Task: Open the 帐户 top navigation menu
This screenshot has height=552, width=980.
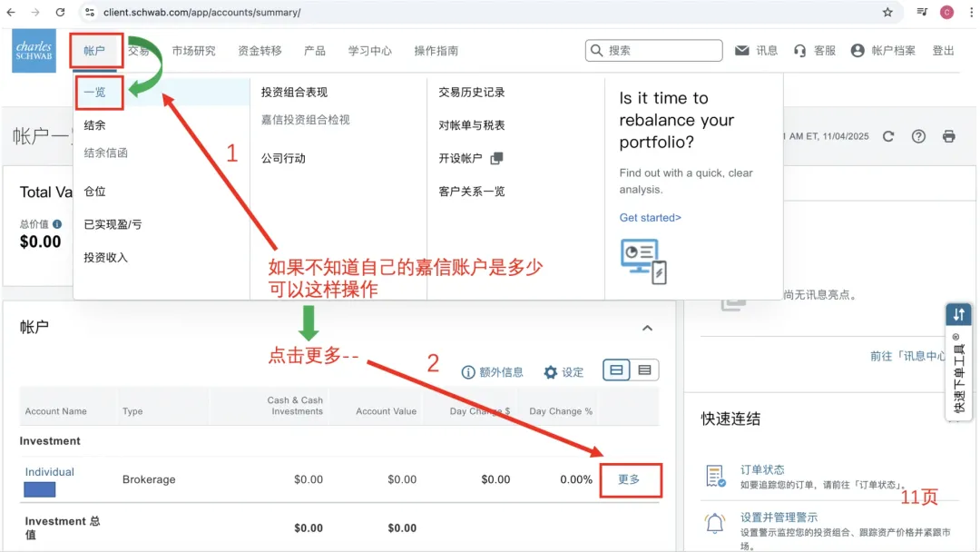Action: point(95,51)
